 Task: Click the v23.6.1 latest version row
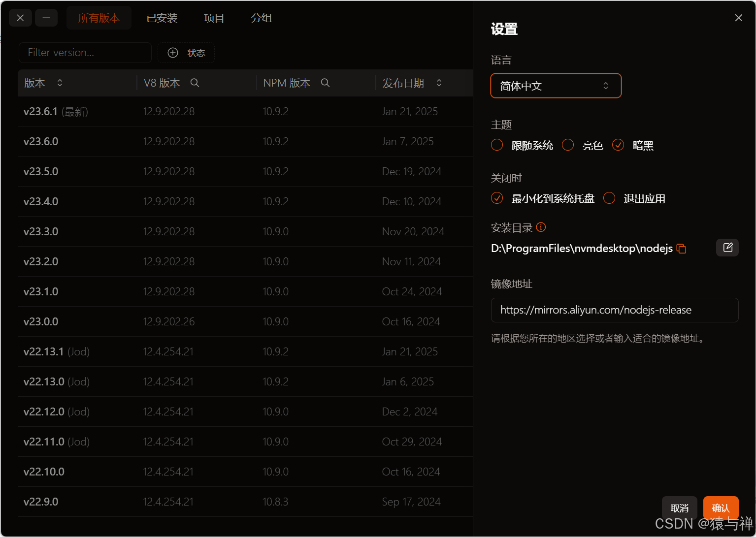[x=245, y=112]
